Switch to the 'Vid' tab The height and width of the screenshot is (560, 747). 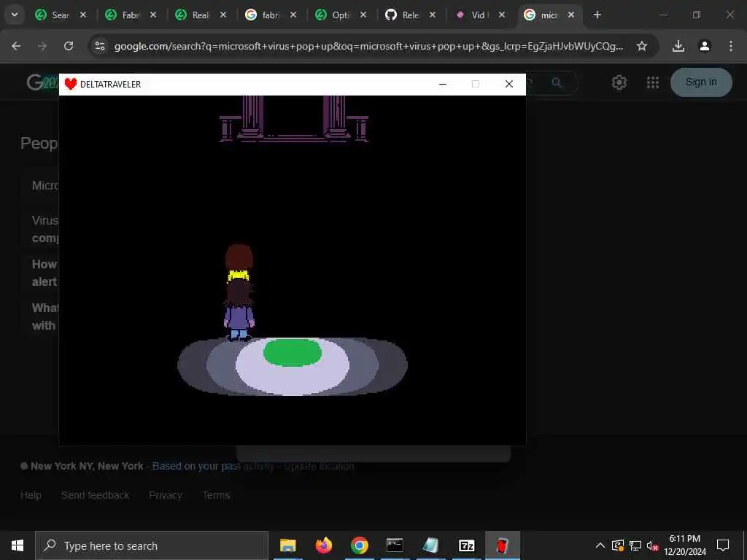click(473, 15)
